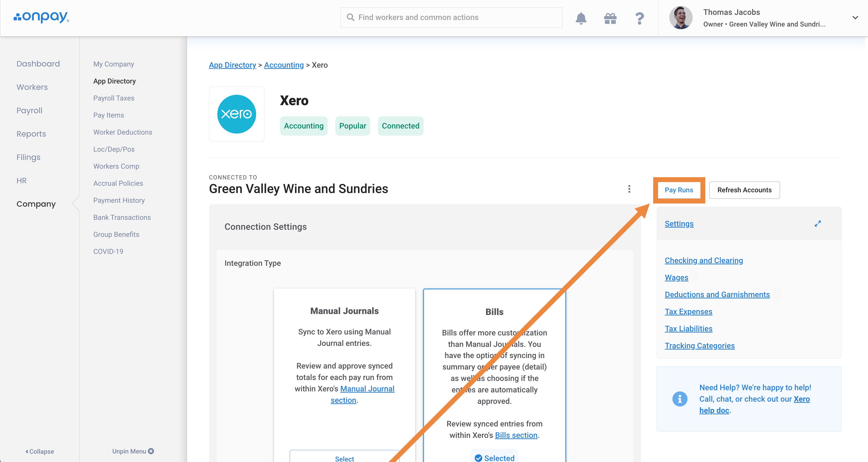This screenshot has height=462, width=868.
Task: Click the Green Valley Wine and Sundries heading
Action: click(x=298, y=189)
